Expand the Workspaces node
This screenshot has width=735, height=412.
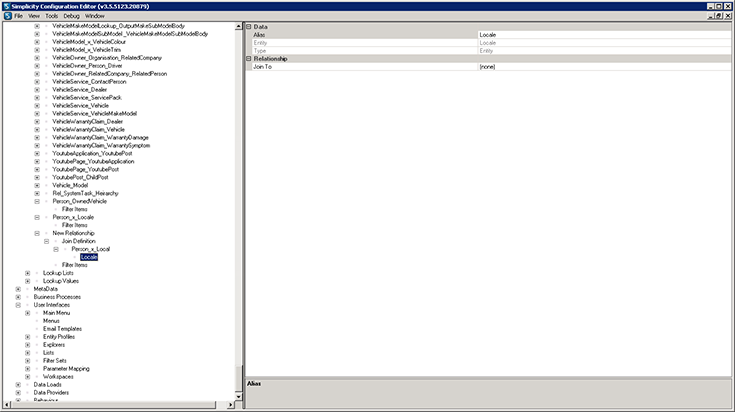click(x=28, y=377)
